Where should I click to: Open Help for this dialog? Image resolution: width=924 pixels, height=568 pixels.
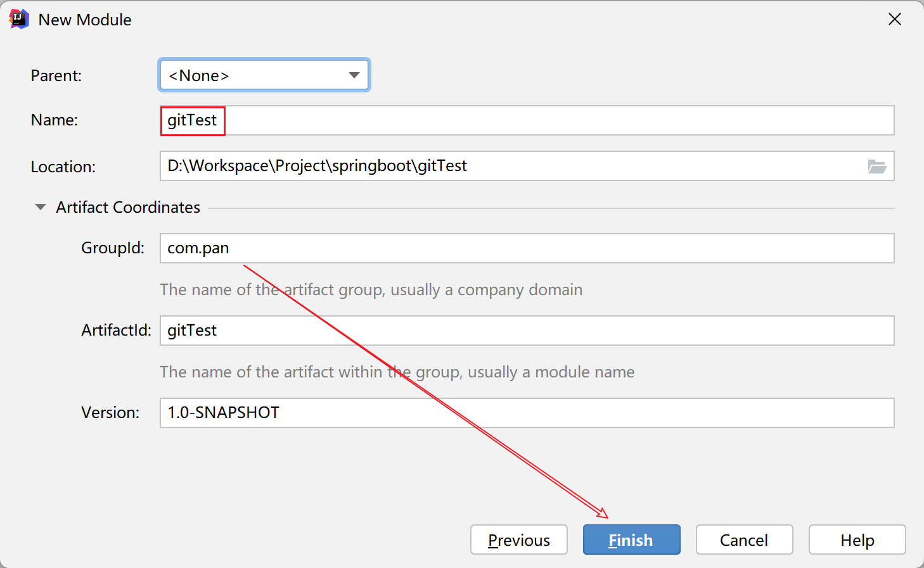tap(857, 540)
